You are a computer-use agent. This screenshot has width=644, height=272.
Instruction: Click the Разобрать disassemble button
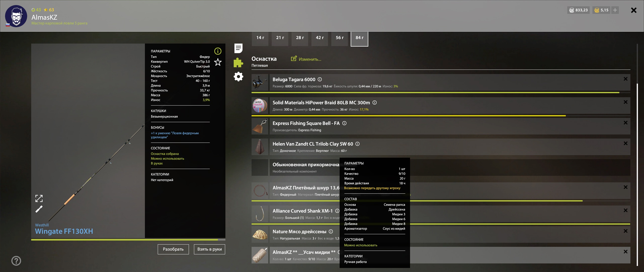173,249
